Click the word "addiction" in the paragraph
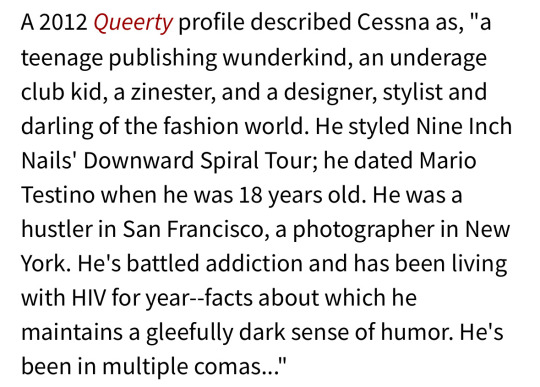This screenshot has width=540, height=387. (254, 263)
